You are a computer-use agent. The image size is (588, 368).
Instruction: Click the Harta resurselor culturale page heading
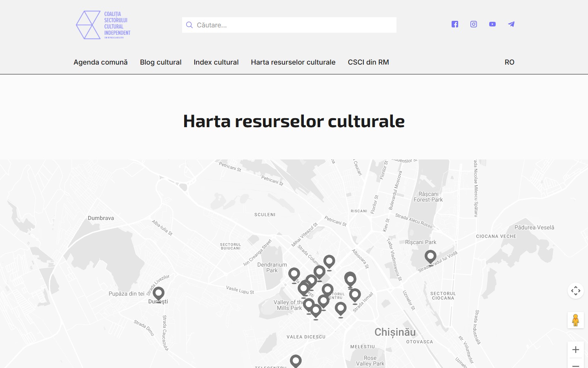pyautogui.click(x=294, y=121)
